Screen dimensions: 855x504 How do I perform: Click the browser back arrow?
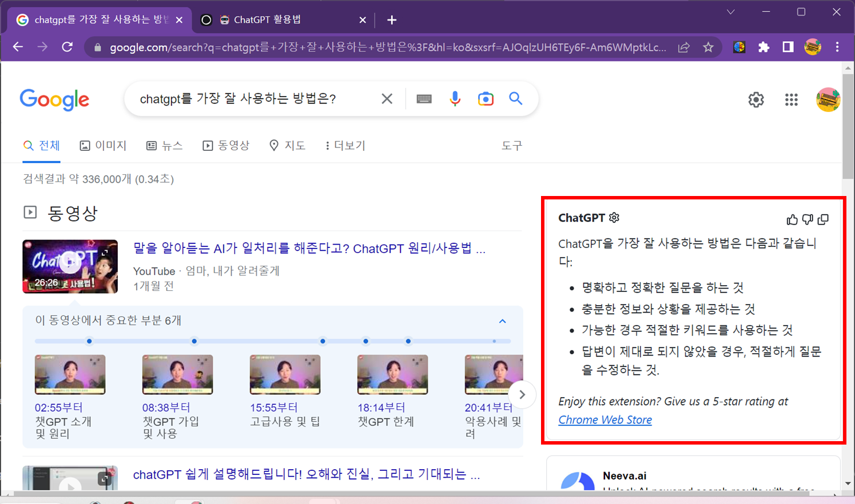[x=18, y=47]
